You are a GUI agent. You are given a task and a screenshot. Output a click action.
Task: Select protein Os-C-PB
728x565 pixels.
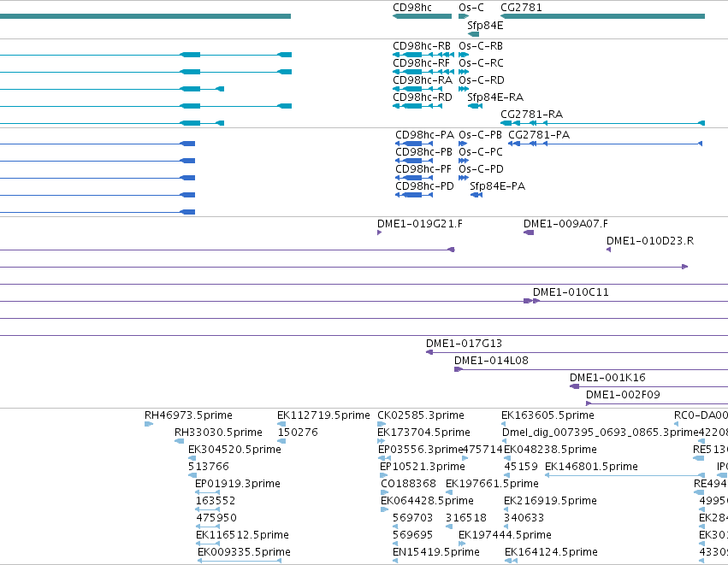click(x=480, y=135)
